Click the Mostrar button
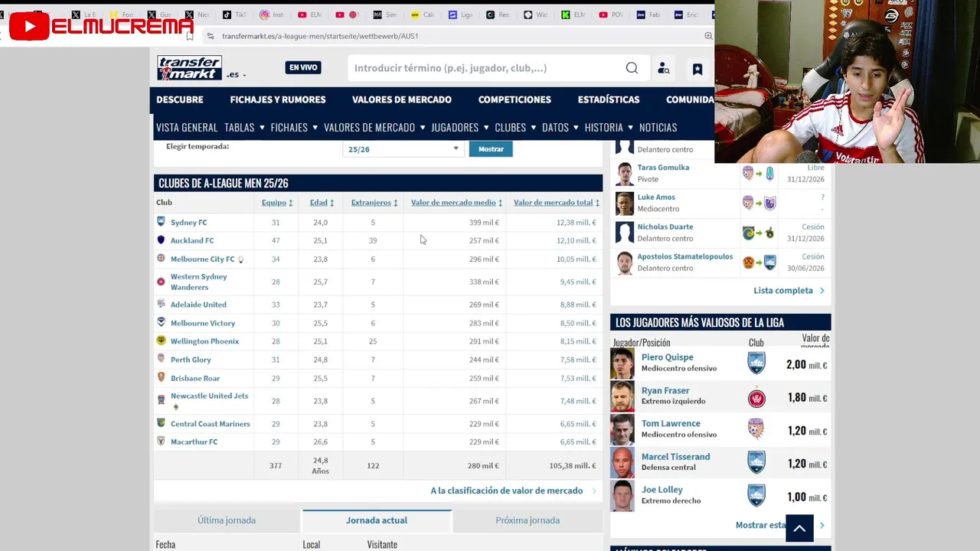This screenshot has height=551, width=980. (x=491, y=149)
